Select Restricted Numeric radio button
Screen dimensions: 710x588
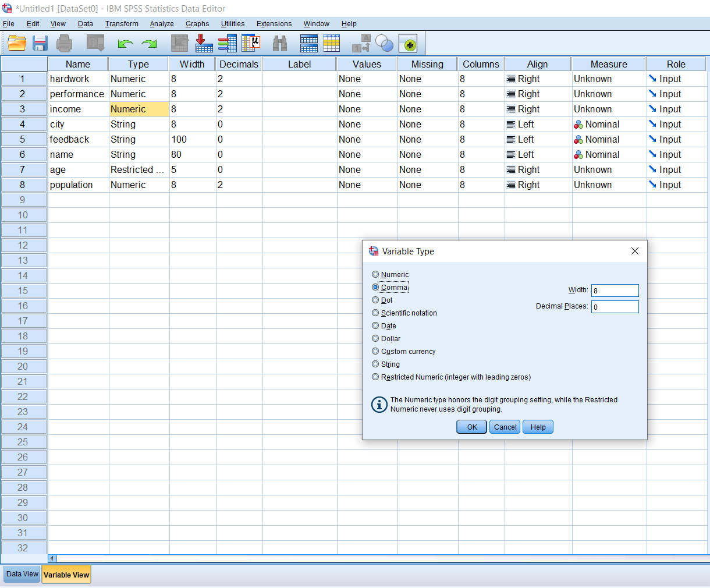tap(375, 377)
